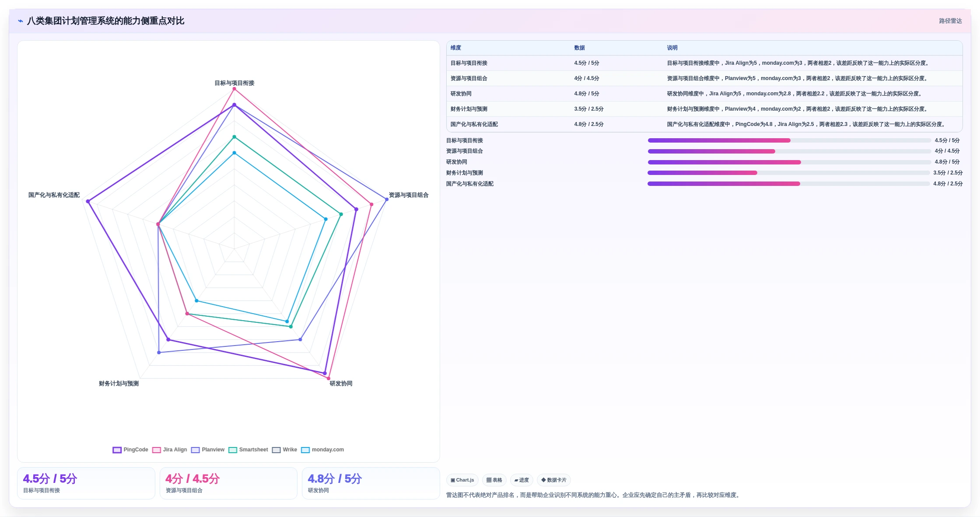Image resolution: width=980 pixels, height=517 pixels.
Task: Click the 进度 tag chip
Action: 521,480
